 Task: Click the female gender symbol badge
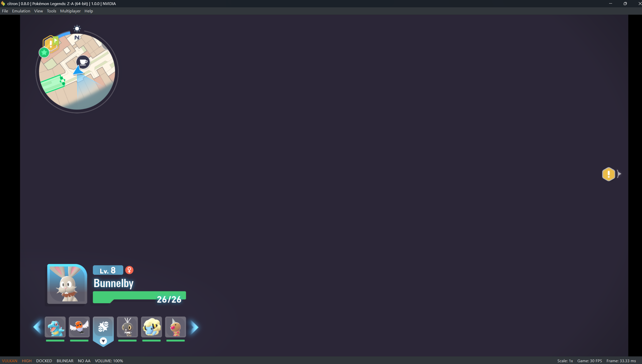pos(129,270)
